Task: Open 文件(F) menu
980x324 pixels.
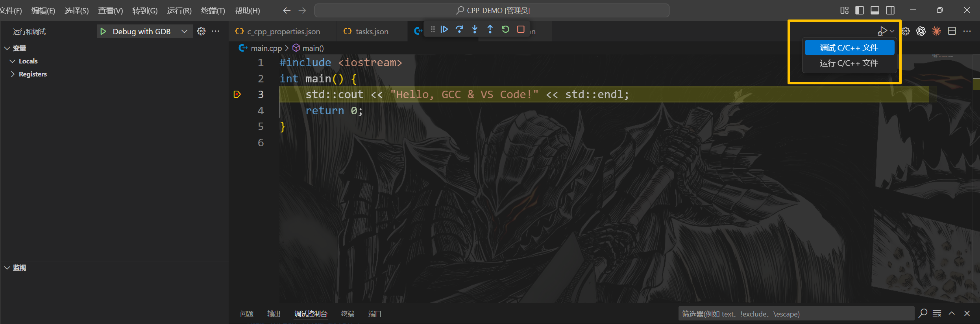Action: (x=11, y=11)
